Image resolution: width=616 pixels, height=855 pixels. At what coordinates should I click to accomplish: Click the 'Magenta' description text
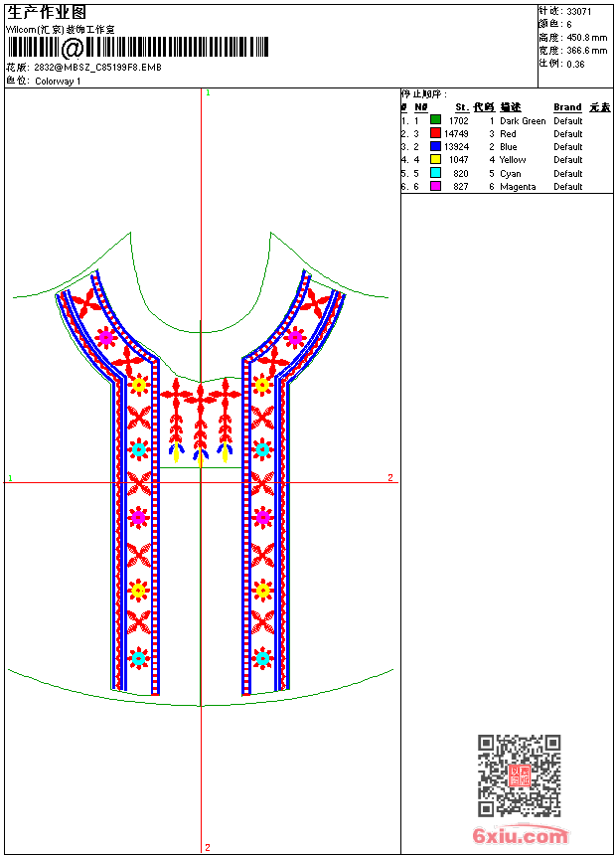(x=518, y=187)
